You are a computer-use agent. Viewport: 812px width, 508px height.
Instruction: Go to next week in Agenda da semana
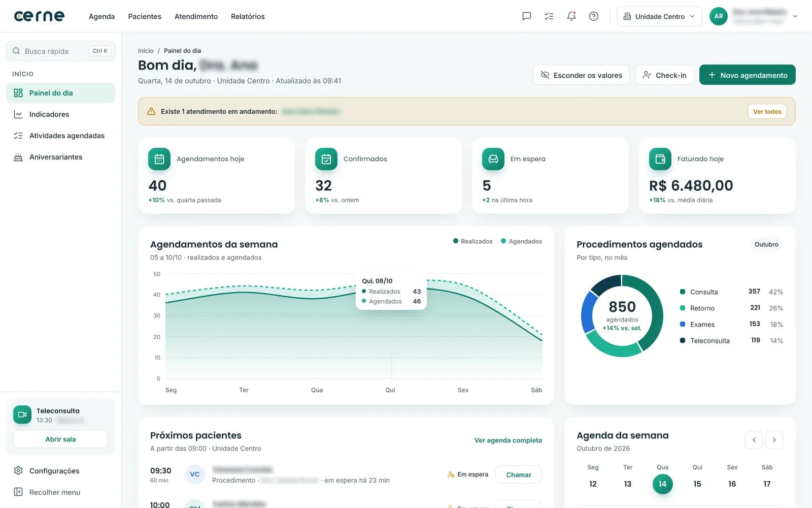pyautogui.click(x=774, y=440)
